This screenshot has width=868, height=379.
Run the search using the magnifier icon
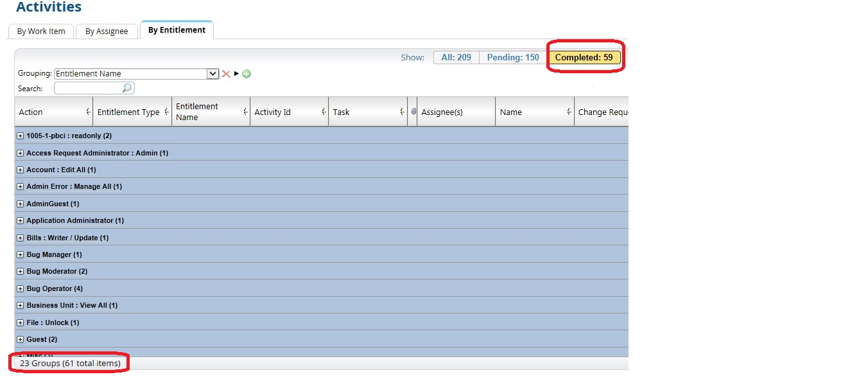(127, 88)
